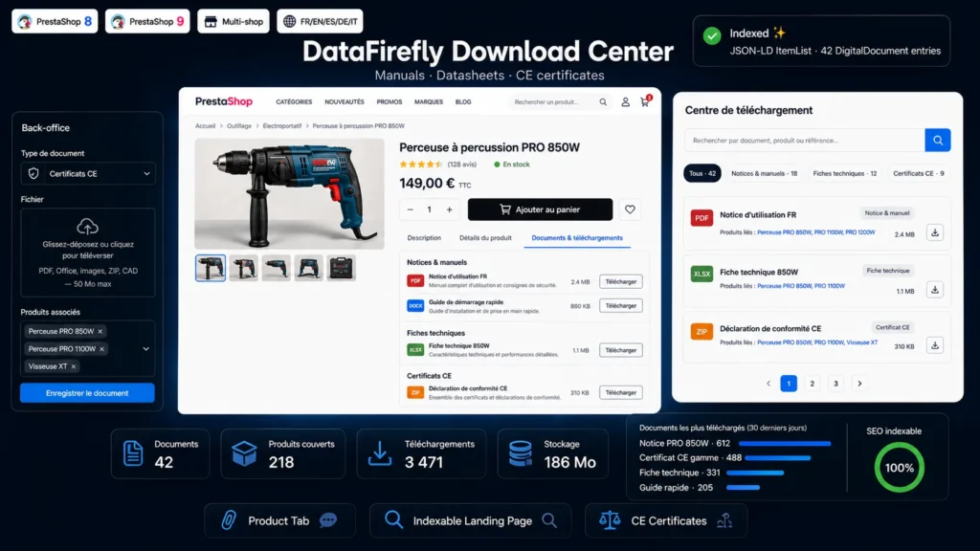Open the user account icon

click(x=625, y=101)
